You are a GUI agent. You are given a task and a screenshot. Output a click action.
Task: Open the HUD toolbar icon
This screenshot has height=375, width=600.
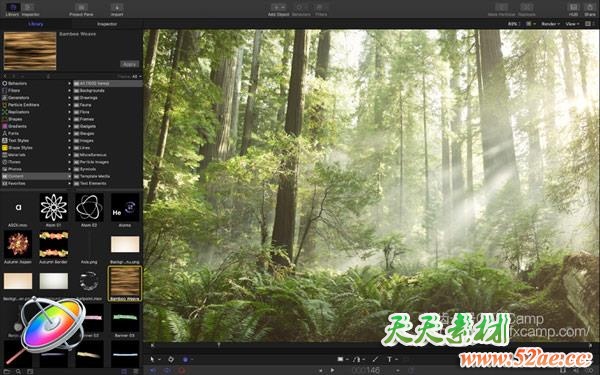pos(573,7)
